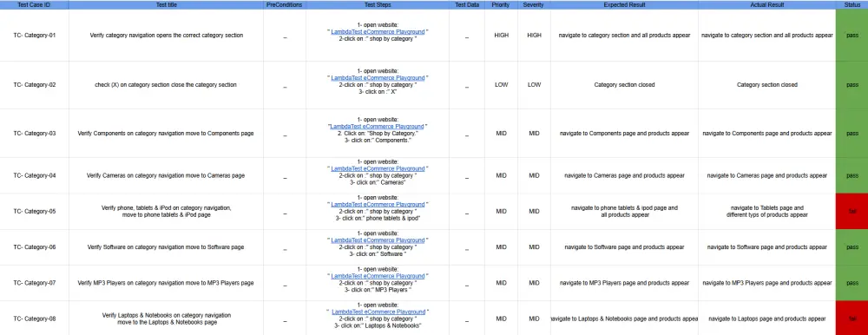
Task: Click expected result 'navigate to Software page and products appear'
Action: [x=624, y=247]
